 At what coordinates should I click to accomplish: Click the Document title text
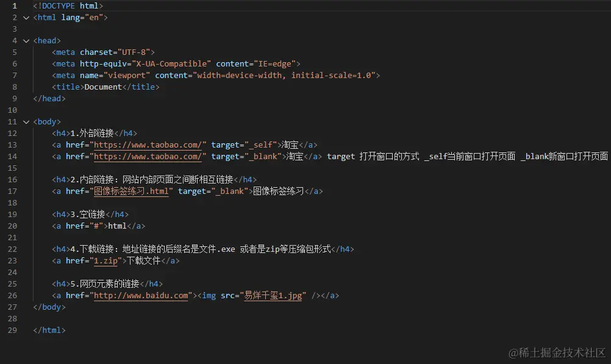pos(103,87)
